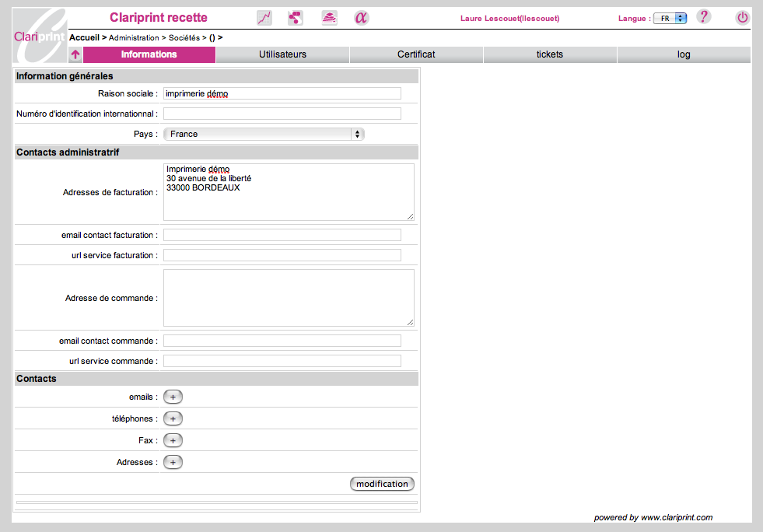This screenshot has width=763, height=532.
Task: Add an email with the plus button
Action: pyautogui.click(x=173, y=397)
